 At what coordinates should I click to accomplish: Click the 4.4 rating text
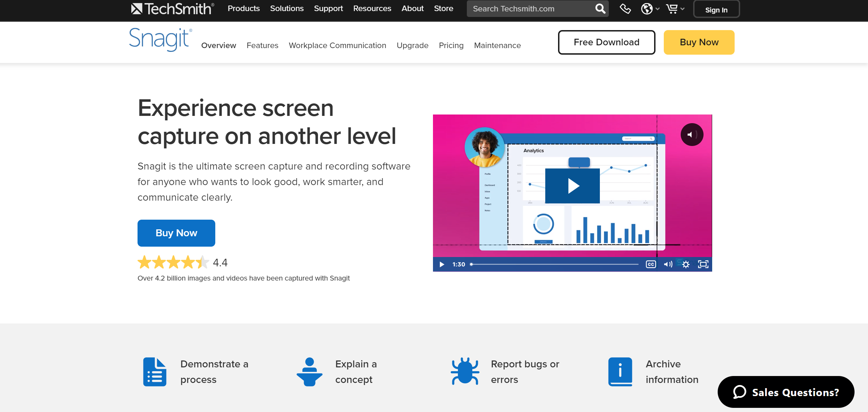220,263
